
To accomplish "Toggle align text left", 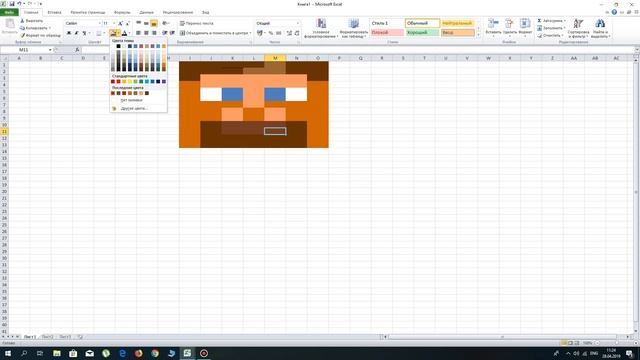I will (x=138, y=33).
